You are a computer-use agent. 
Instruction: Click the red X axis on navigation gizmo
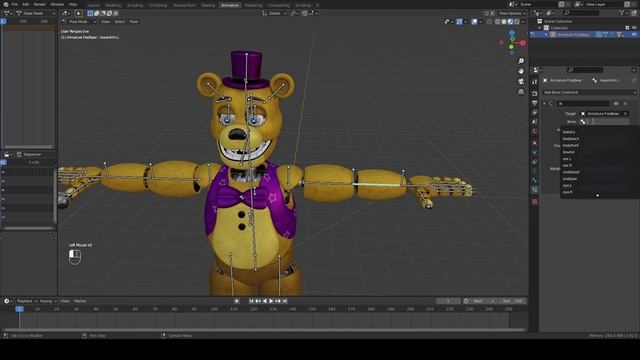[522, 43]
